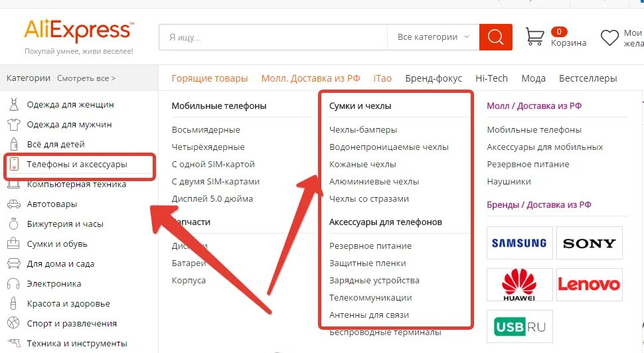Select Всё для детей category

(x=56, y=144)
